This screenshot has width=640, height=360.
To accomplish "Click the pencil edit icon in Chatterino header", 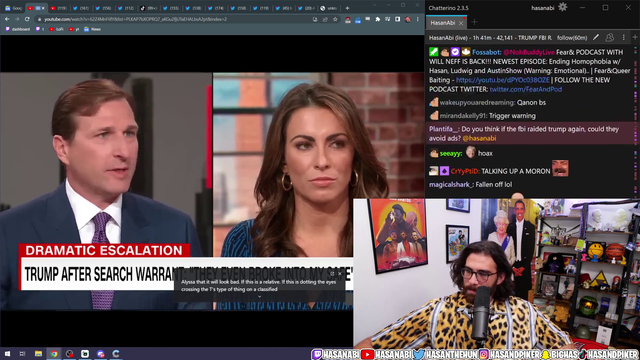I will 596,38.
